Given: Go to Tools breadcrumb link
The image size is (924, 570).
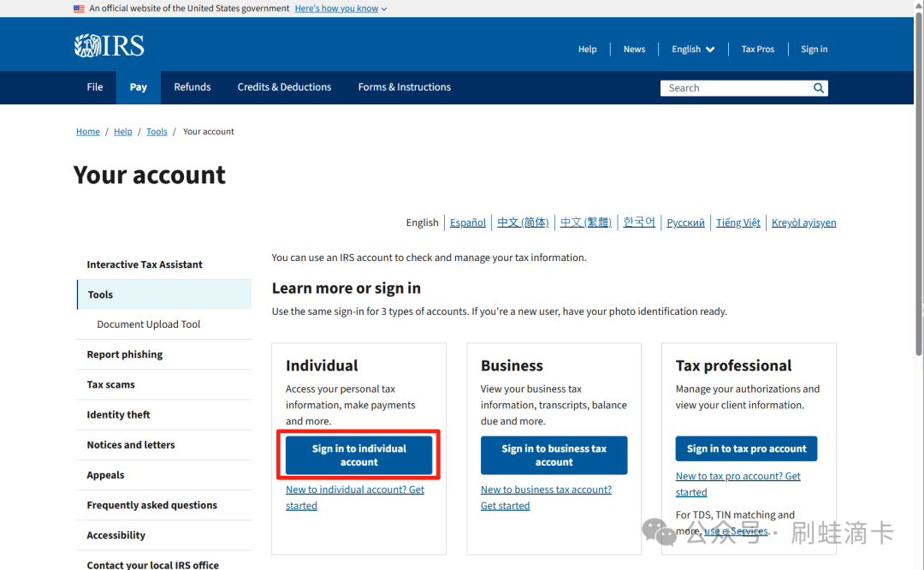Looking at the screenshot, I should coord(157,132).
